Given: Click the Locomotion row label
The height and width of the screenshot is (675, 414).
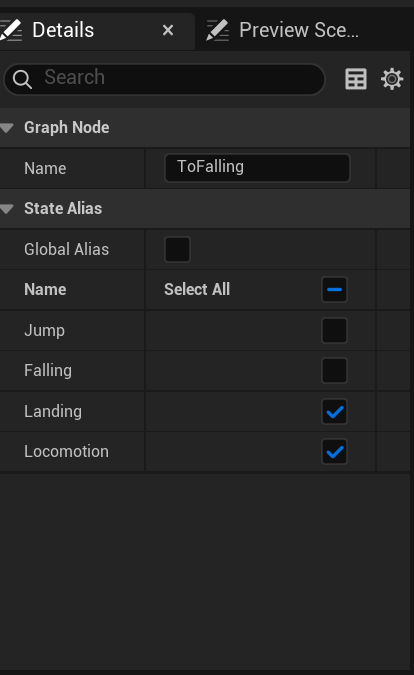Looking at the screenshot, I should tap(66, 452).
